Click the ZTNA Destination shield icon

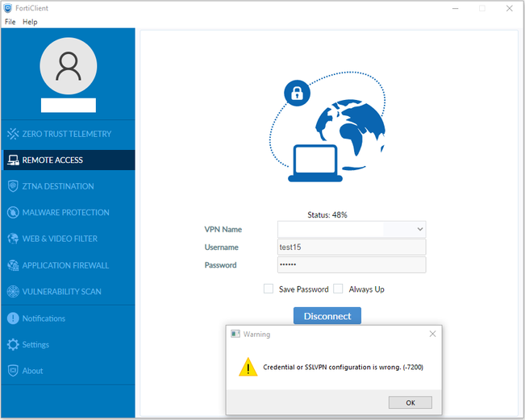point(13,186)
